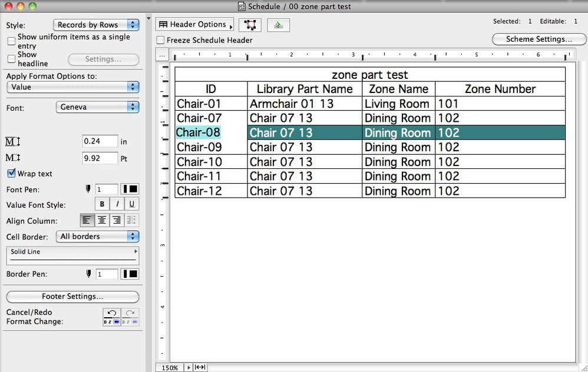Select the Library Part Name column header
Image resolution: width=588 pixels, height=372 pixels.
pos(305,89)
